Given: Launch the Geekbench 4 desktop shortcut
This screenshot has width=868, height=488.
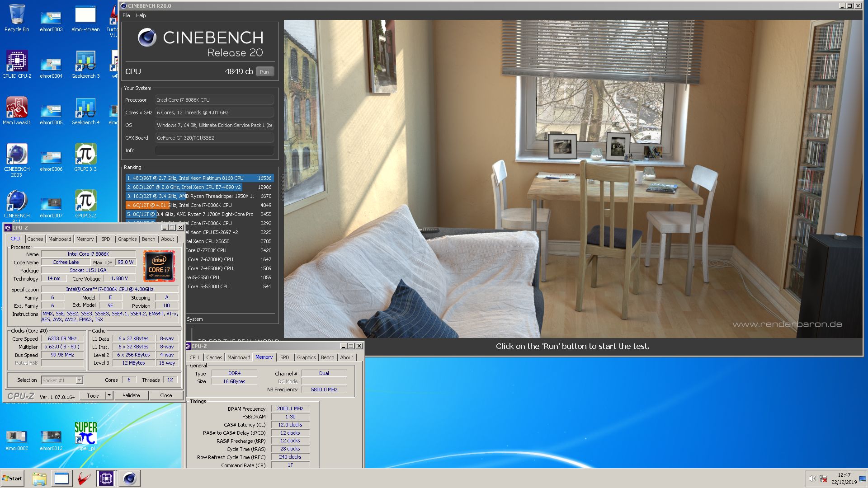Looking at the screenshot, I should click(x=85, y=111).
